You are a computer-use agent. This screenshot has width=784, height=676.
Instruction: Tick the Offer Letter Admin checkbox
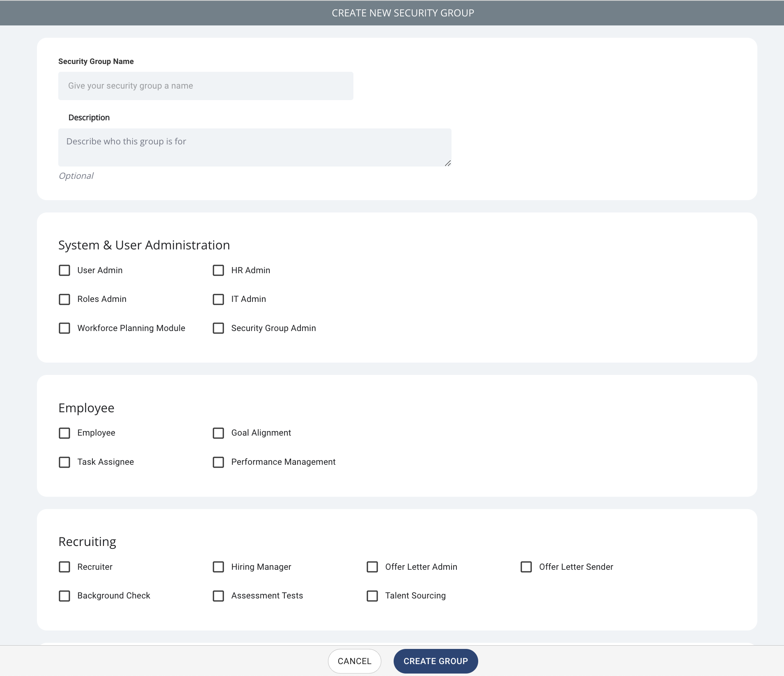372,567
